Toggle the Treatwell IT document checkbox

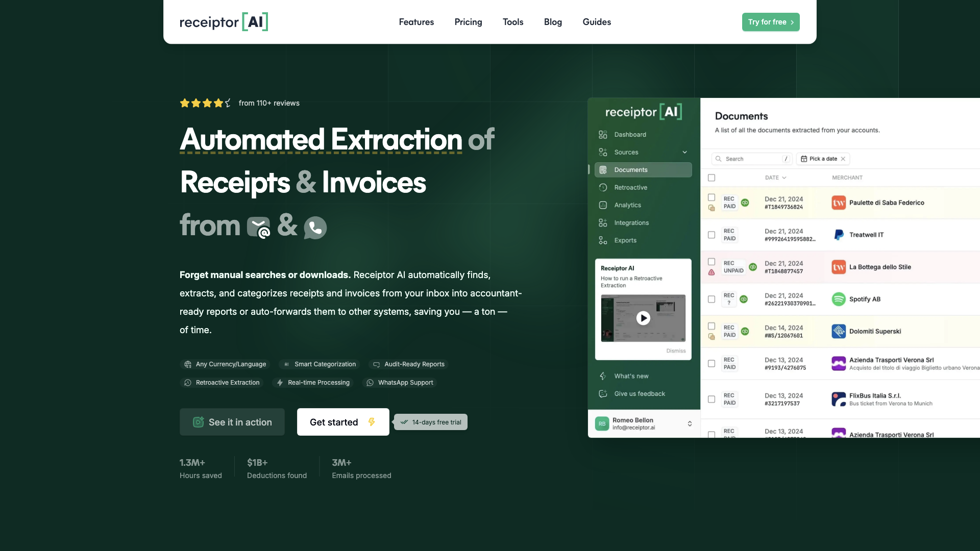[712, 234]
